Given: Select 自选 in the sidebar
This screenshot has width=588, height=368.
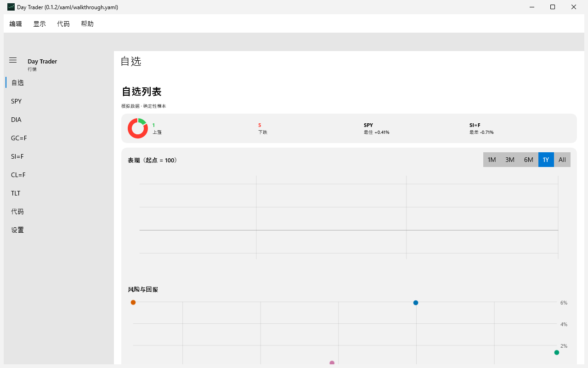Looking at the screenshot, I should coord(59,83).
